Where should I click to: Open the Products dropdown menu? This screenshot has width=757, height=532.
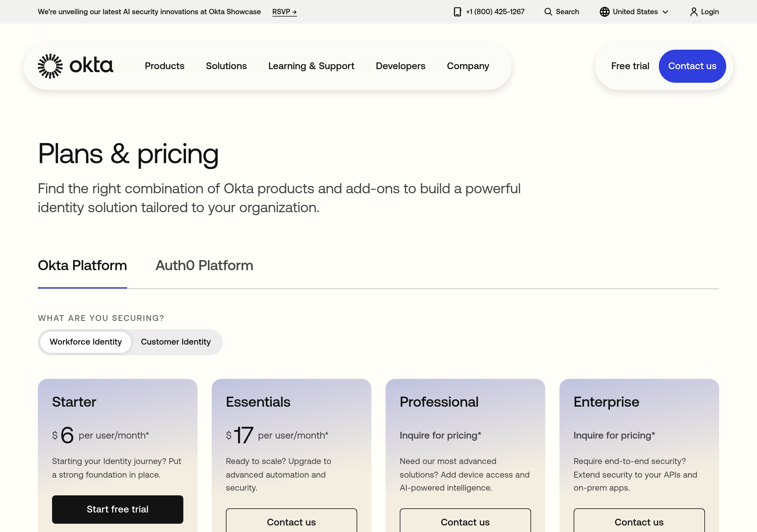[x=164, y=66]
